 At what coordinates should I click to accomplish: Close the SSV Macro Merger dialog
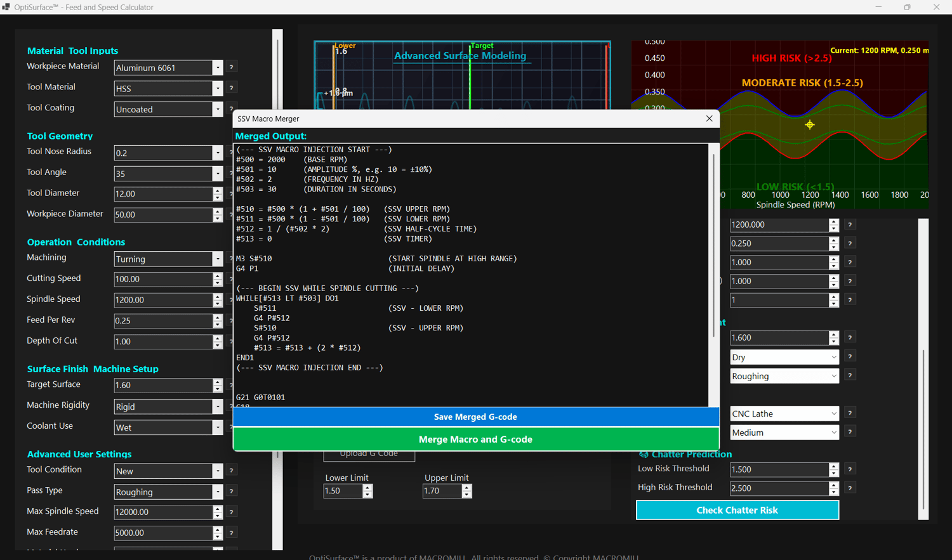(709, 119)
